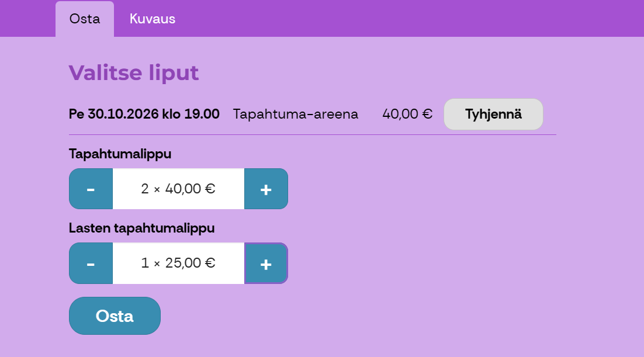Click the Valitse liput heading
The height and width of the screenshot is (357, 644).
[134, 73]
